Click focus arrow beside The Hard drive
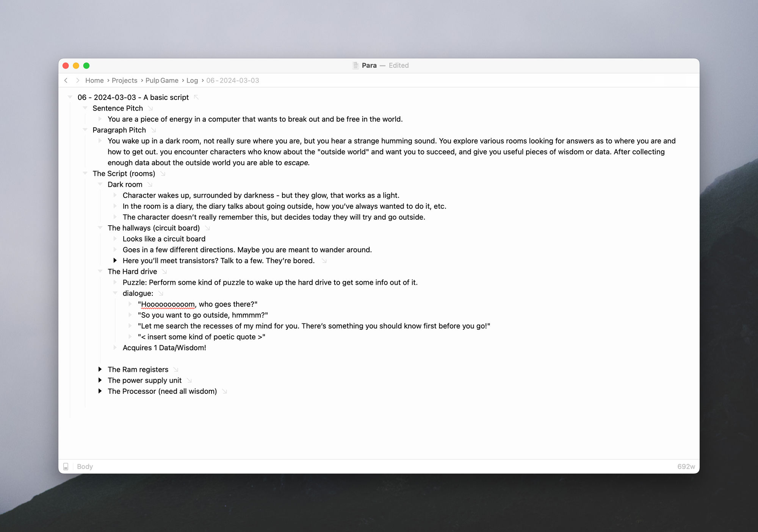Screen dimensions: 758x532 point(164,271)
